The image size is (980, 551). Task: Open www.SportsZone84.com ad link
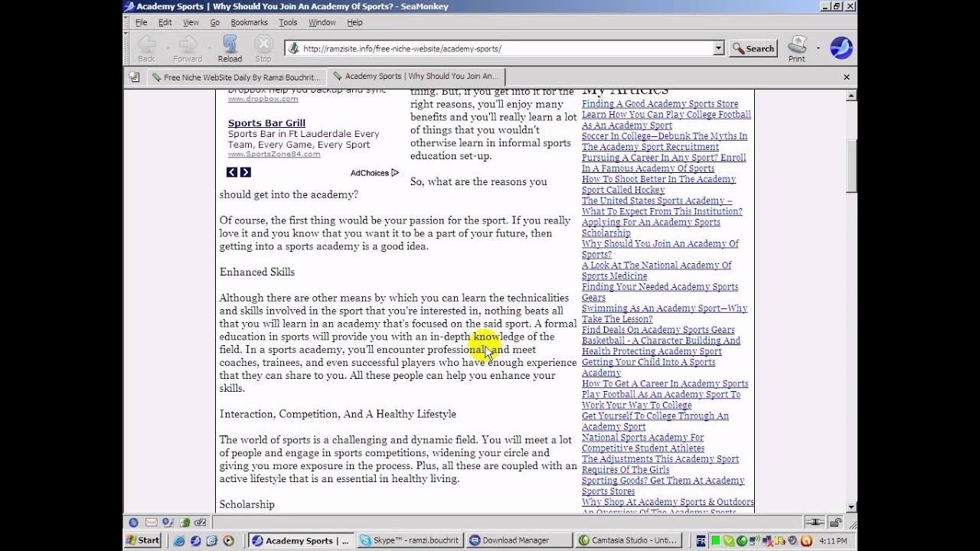(274, 155)
